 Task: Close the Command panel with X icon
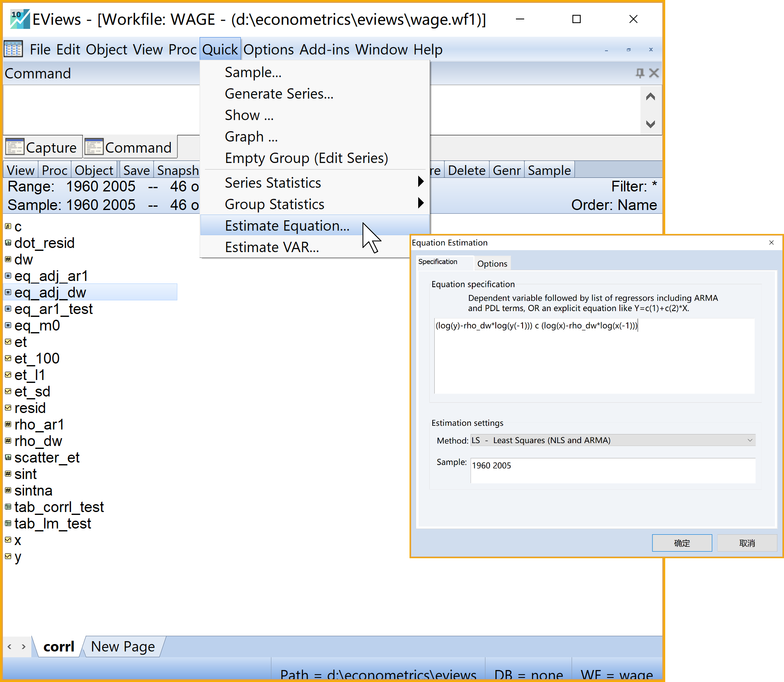(654, 73)
